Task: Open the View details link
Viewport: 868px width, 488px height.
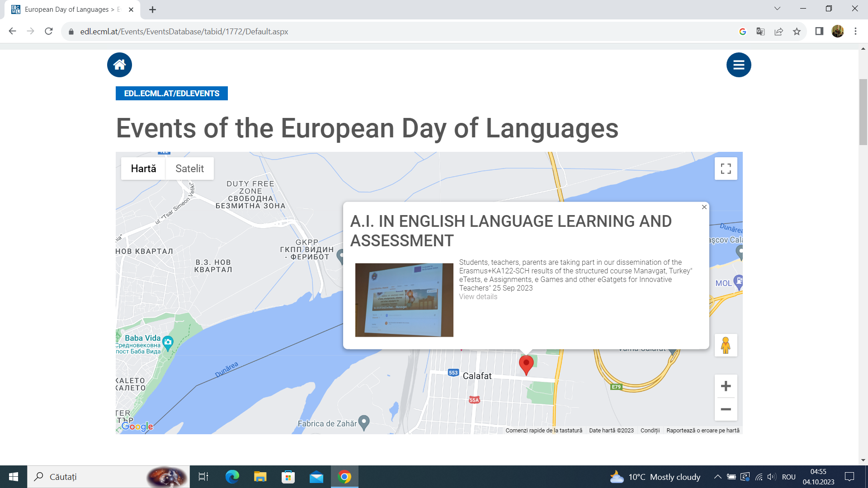Action: pyautogui.click(x=478, y=297)
